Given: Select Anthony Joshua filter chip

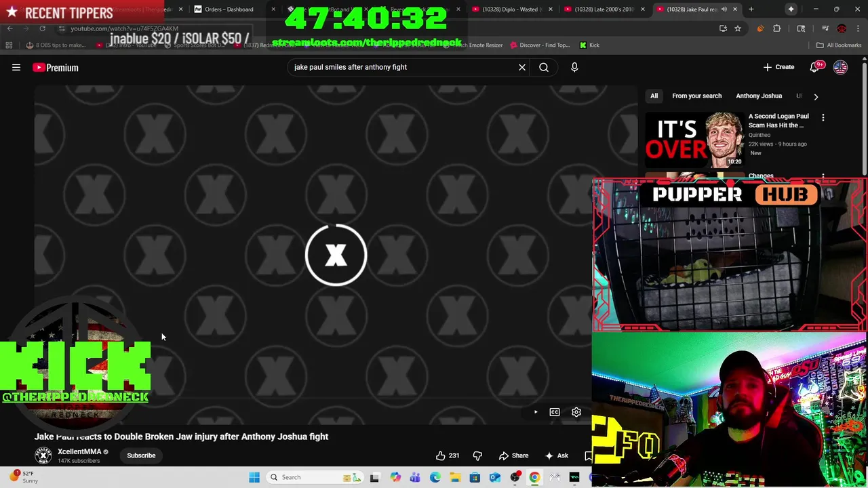Looking at the screenshot, I should pyautogui.click(x=759, y=96).
